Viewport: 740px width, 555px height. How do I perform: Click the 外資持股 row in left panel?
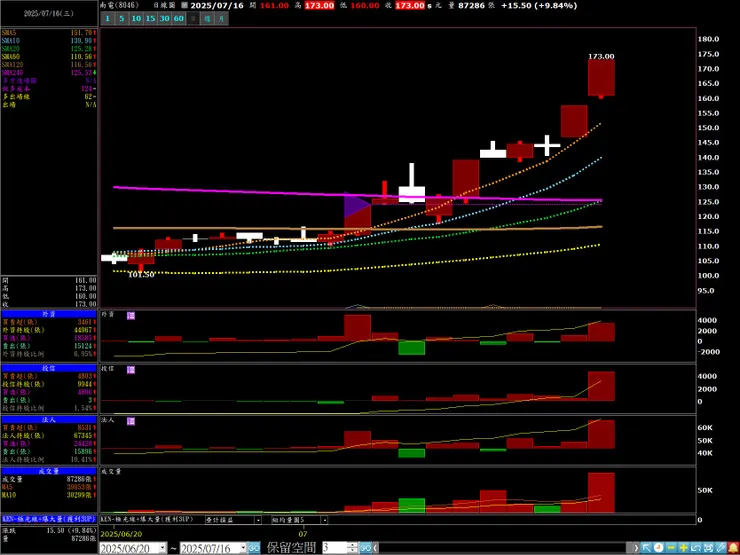tap(49, 330)
